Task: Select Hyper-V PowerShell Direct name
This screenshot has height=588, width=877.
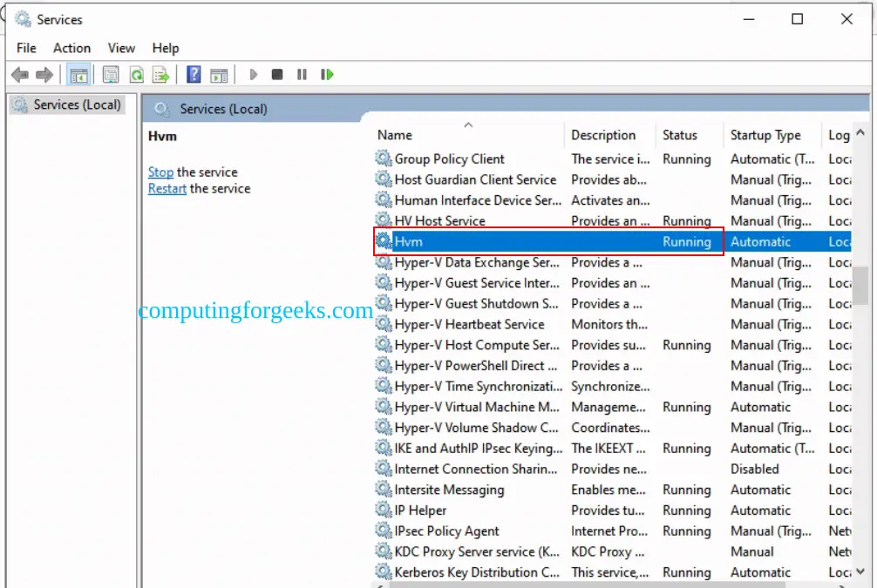Action: coord(475,366)
